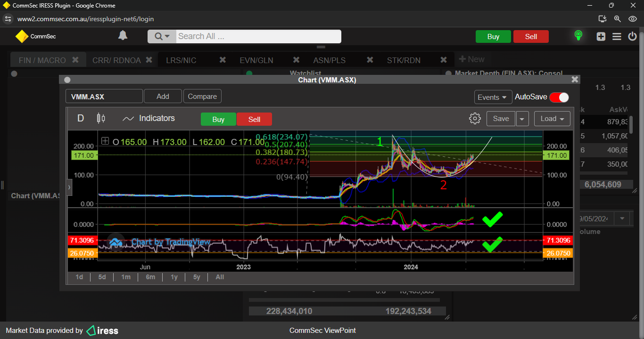Click the Save chart button

click(x=501, y=119)
